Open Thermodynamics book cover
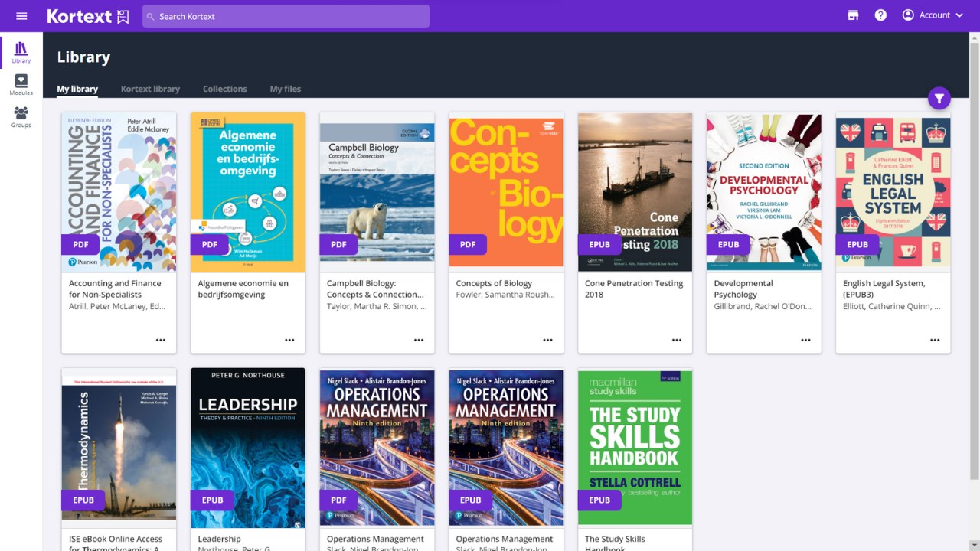Screen dimensions: 980x551 pyautogui.click(x=119, y=448)
